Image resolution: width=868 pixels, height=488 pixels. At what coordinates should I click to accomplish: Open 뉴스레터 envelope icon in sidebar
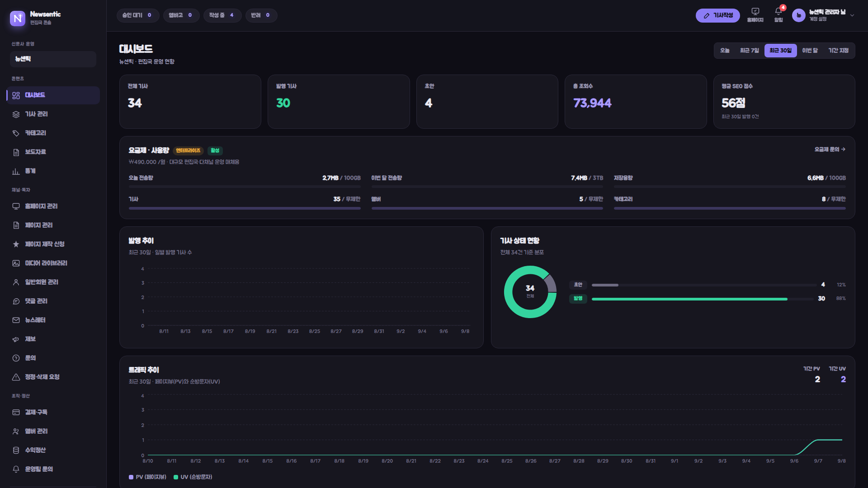16,320
